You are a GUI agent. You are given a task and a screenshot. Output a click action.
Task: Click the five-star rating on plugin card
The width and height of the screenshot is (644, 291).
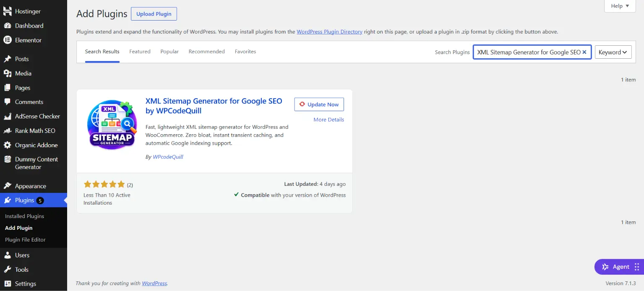(x=104, y=184)
